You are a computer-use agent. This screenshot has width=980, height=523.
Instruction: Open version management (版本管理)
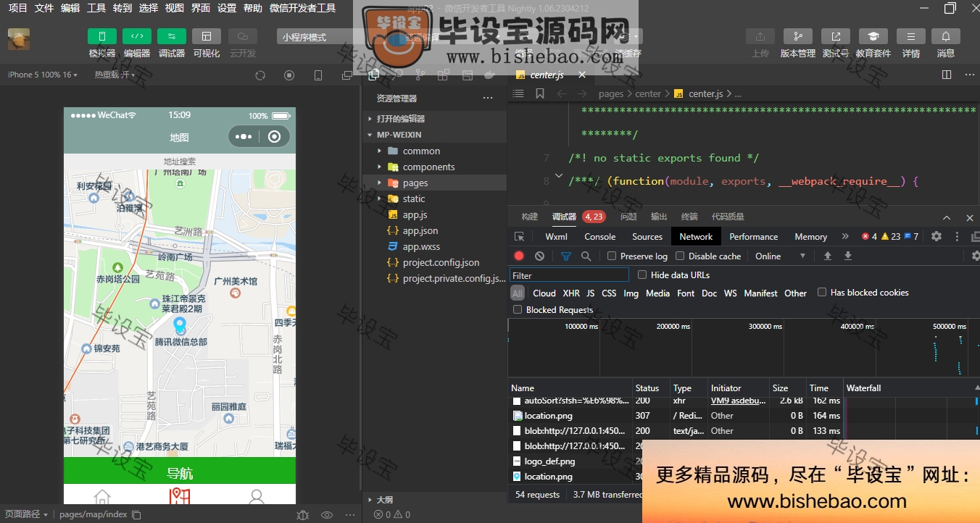[798, 36]
